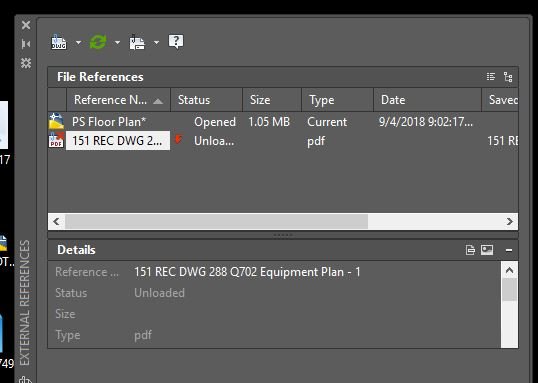Viewport: 538px width, 383px height.
Task: Click the Unloa... status cell
Action: 214,141
